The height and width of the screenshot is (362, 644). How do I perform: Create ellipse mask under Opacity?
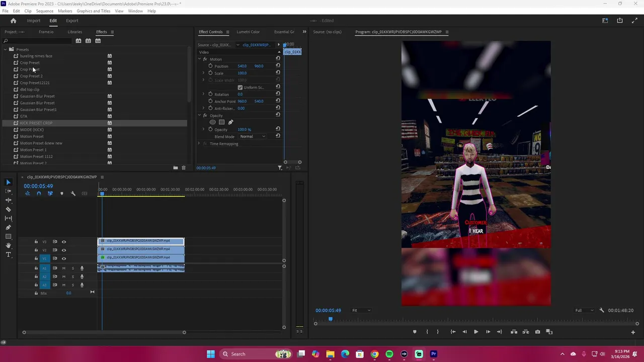(x=212, y=122)
